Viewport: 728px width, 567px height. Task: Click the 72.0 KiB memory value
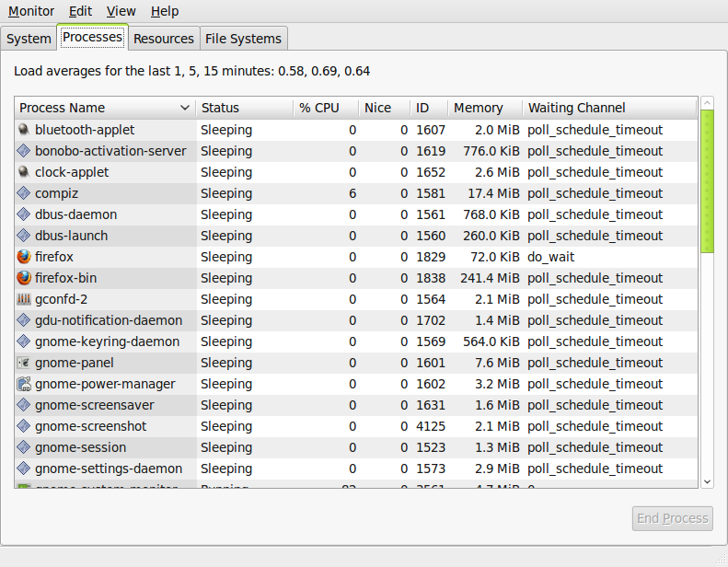pos(495,257)
